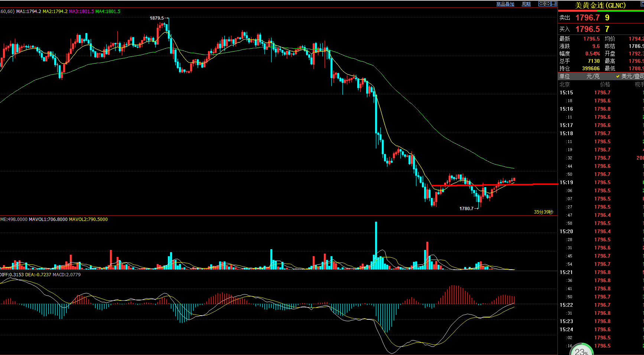Click the 买入 price 1796.5
The height and width of the screenshot is (355, 644).
(588, 29)
